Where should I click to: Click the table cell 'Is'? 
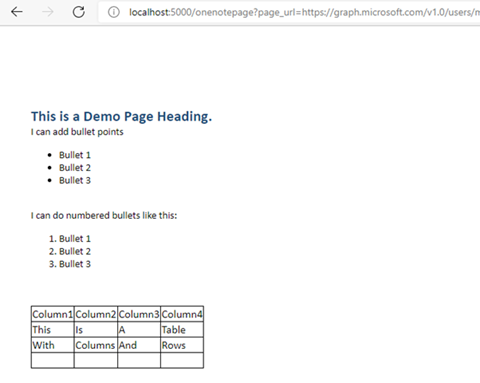pyautogui.click(x=96, y=330)
